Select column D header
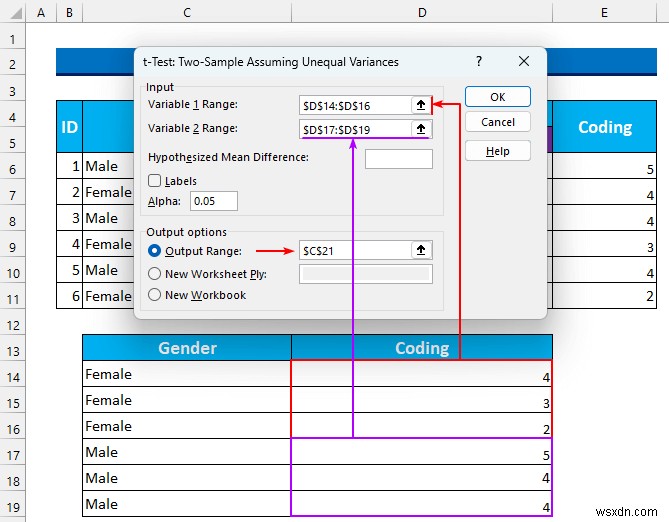The width and height of the screenshot is (669, 522). coord(422,13)
